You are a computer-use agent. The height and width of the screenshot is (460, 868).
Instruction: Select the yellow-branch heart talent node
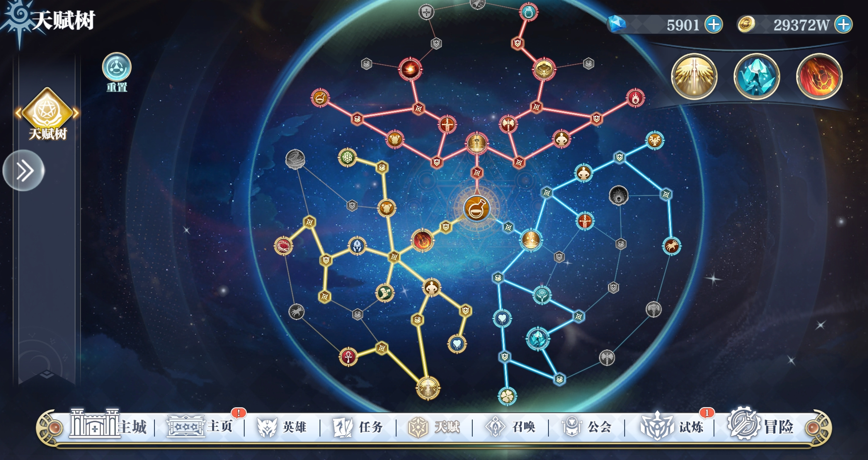click(457, 343)
